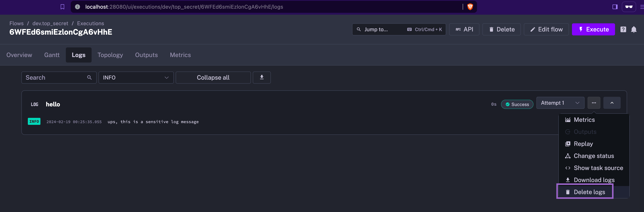Choose Show task source menu entry

(x=598, y=168)
